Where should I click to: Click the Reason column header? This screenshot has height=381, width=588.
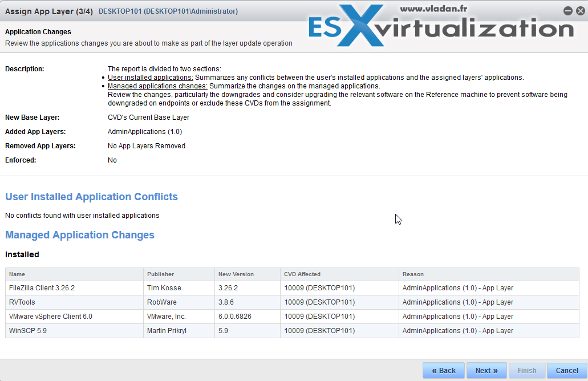pos(489,274)
